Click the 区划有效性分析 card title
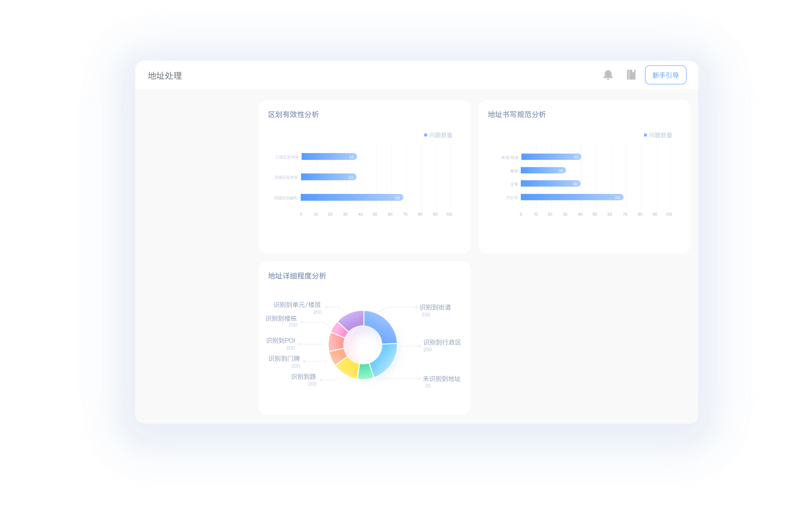 pyautogui.click(x=293, y=114)
